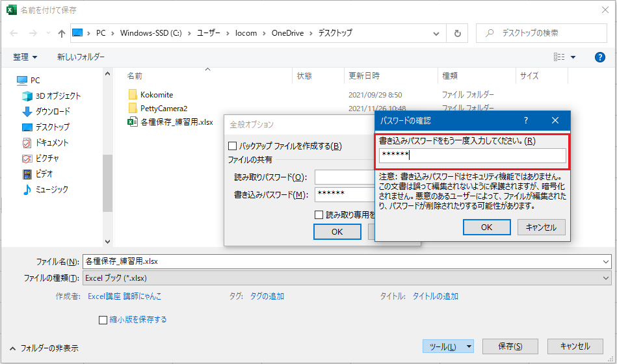Click the 読み取りパスワード field

click(345, 177)
